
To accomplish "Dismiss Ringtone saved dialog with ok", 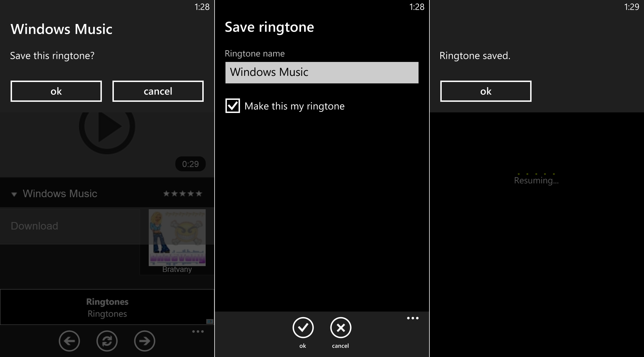I will click(x=486, y=91).
